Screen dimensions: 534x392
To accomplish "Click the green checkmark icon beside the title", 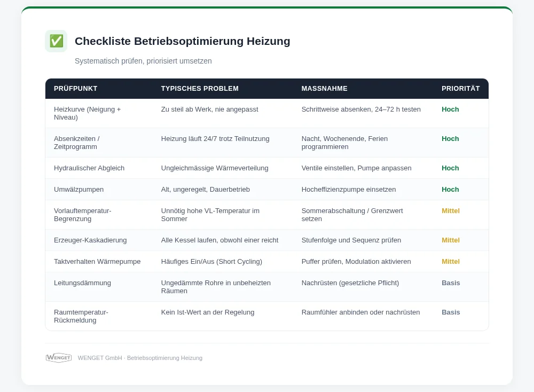I will click(x=56, y=41).
